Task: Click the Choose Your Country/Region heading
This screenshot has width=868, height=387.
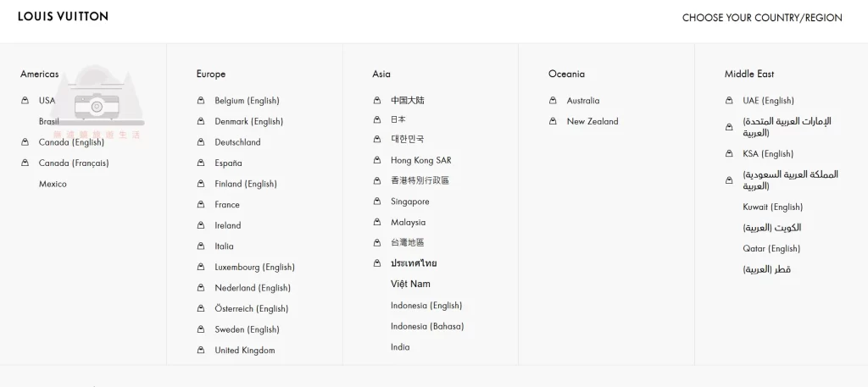Action: click(x=762, y=18)
